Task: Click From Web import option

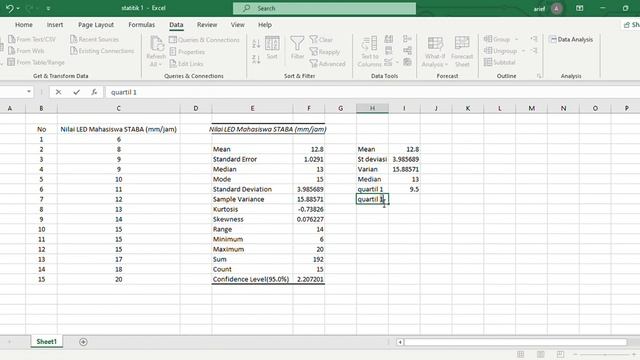Action: tap(26, 51)
